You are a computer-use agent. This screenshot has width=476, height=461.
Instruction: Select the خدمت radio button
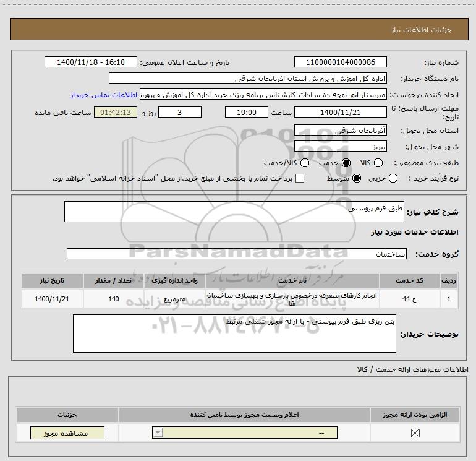346,163
